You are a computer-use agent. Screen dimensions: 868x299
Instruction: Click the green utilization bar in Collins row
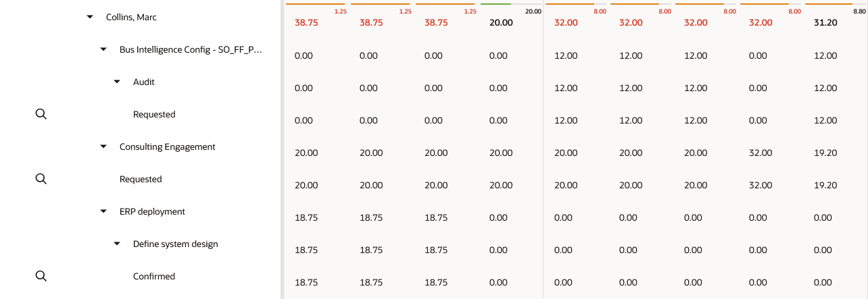coord(496,4)
